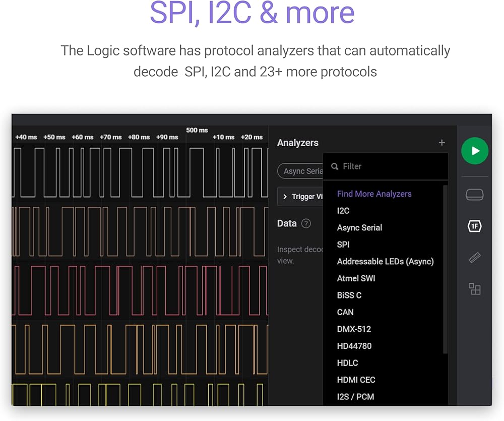Select the CAN analyzer entry
The height and width of the screenshot is (421, 504).
click(345, 312)
